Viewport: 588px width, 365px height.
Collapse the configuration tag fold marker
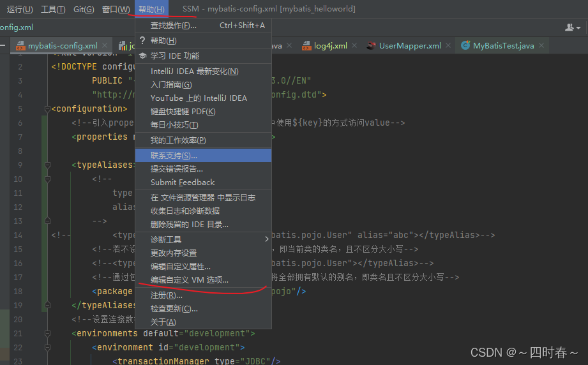tap(48, 109)
